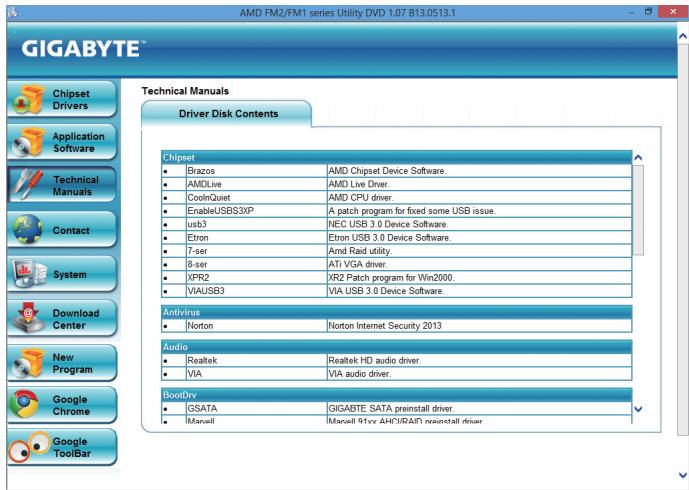Click the System label
This screenshot has width=689, height=490.
(70, 274)
